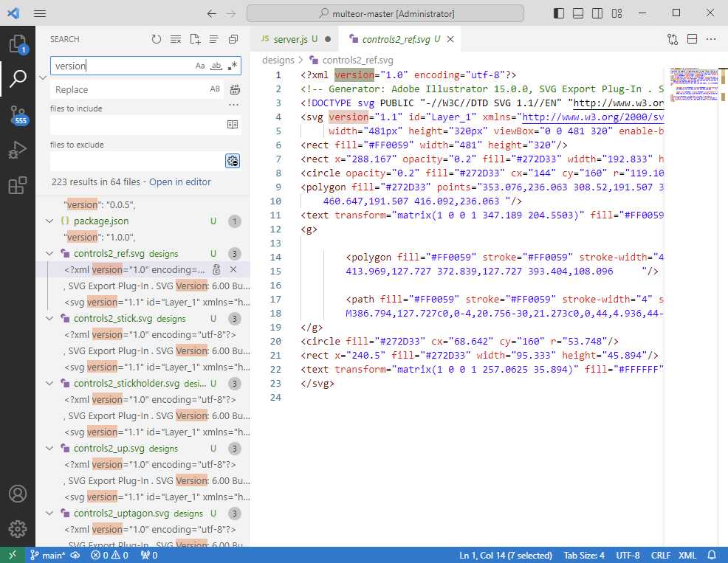The image size is (728, 563).
Task: Click the Ln 1, Col 14 cursor position
Action: [x=506, y=555]
